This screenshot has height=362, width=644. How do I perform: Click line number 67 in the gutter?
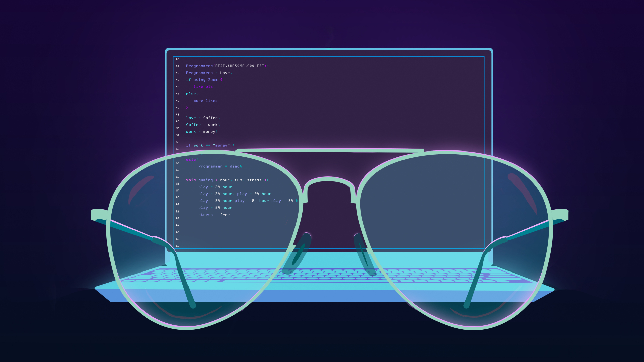178,246
